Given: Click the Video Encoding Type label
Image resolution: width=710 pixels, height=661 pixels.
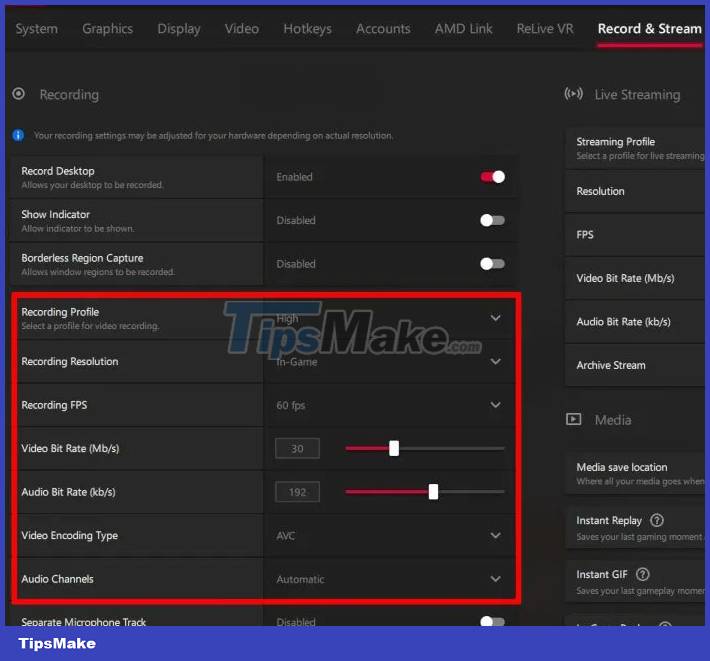Looking at the screenshot, I should pyautogui.click(x=69, y=535).
